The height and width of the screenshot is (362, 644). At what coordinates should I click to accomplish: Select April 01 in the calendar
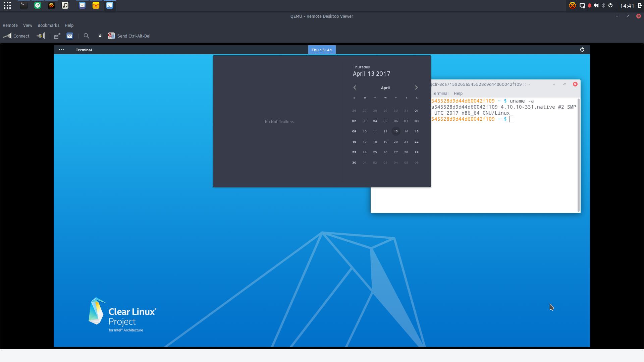417,111
